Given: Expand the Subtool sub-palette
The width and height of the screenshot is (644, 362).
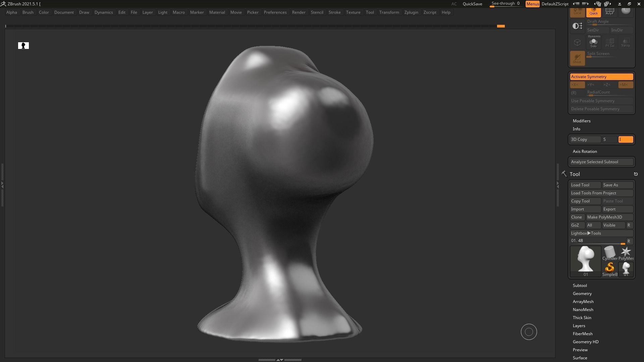Looking at the screenshot, I should click(580, 286).
